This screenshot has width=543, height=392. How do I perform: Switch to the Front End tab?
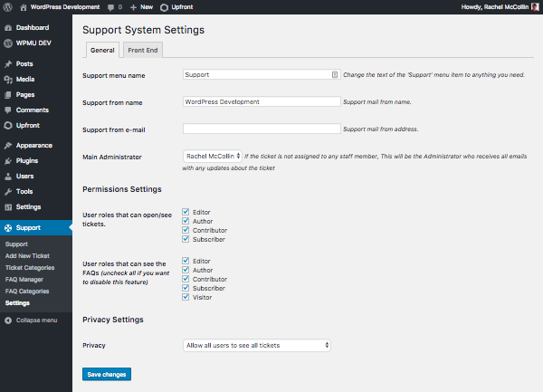click(143, 50)
